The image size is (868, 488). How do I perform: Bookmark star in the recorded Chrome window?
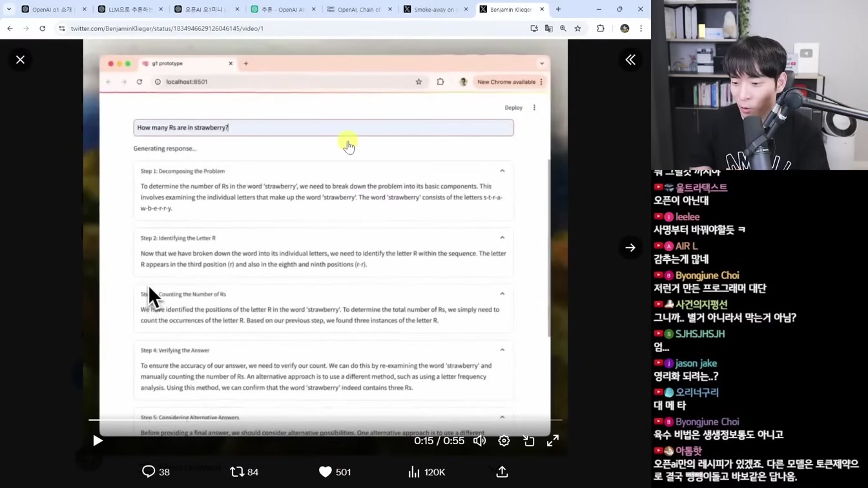tap(418, 82)
